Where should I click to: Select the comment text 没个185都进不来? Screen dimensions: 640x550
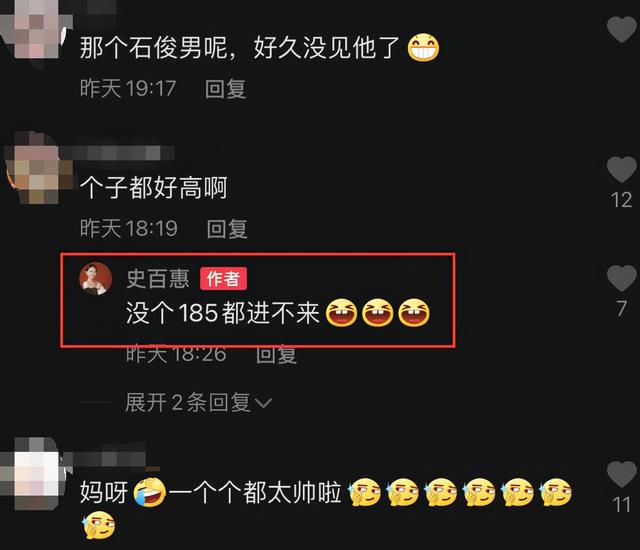point(222,313)
